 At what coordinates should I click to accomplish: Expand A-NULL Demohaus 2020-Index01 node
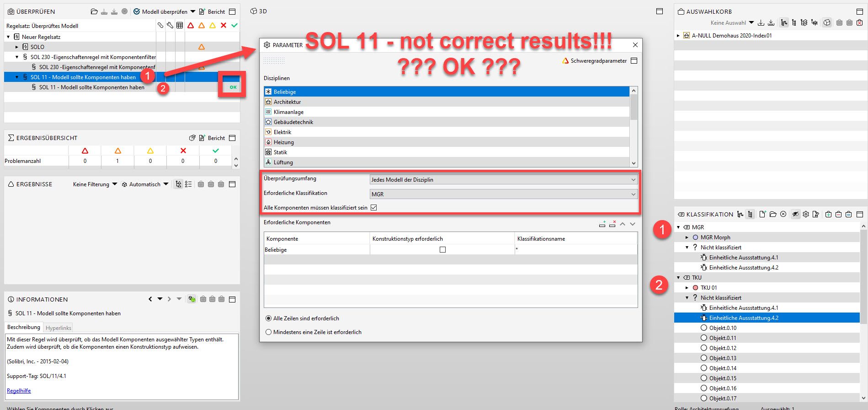(x=678, y=35)
